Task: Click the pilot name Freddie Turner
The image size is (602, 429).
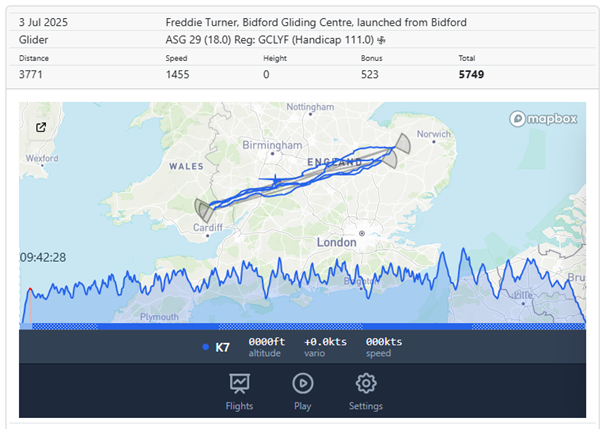Action: pos(200,22)
